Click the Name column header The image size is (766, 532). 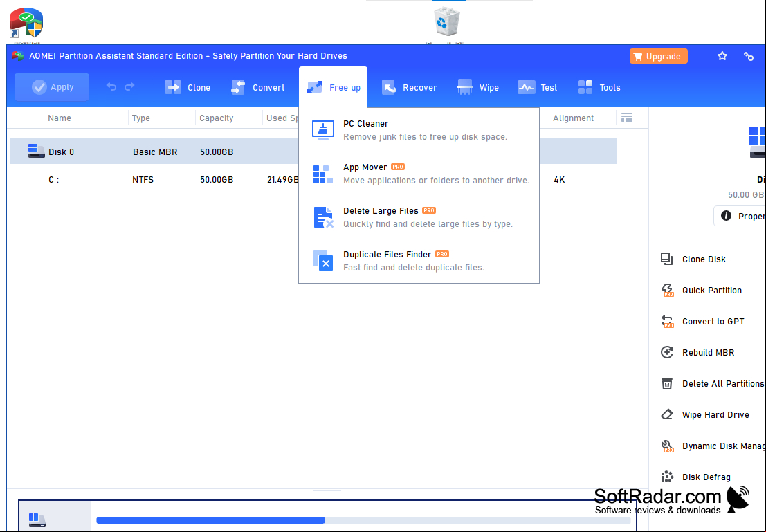pos(59,118)
